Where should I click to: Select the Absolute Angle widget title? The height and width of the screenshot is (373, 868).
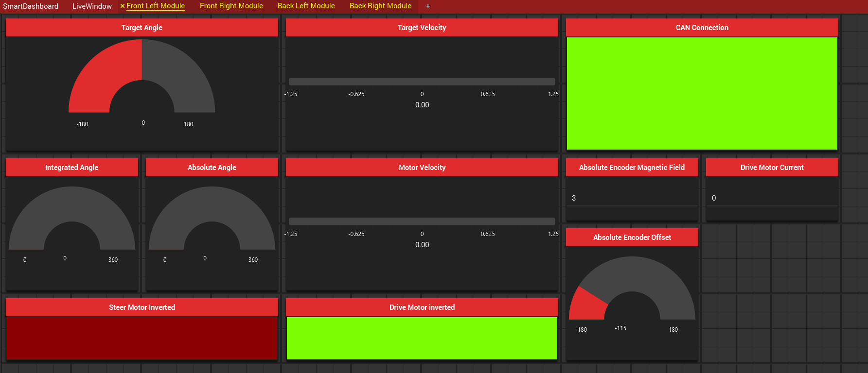pyautogui.click(x=212, y=168)
